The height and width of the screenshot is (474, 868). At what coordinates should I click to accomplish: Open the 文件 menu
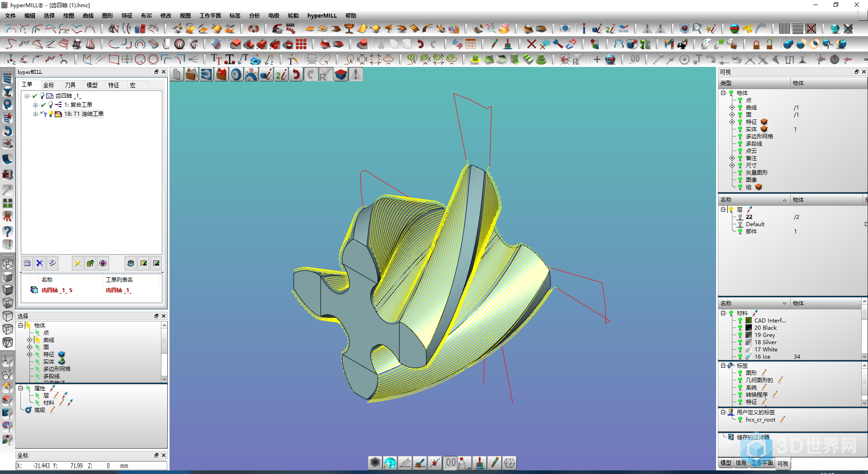(10, 15)
